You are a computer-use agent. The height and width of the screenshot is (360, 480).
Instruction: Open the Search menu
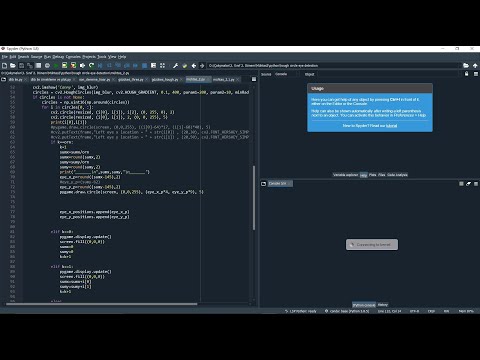click(x=23, y=57)
